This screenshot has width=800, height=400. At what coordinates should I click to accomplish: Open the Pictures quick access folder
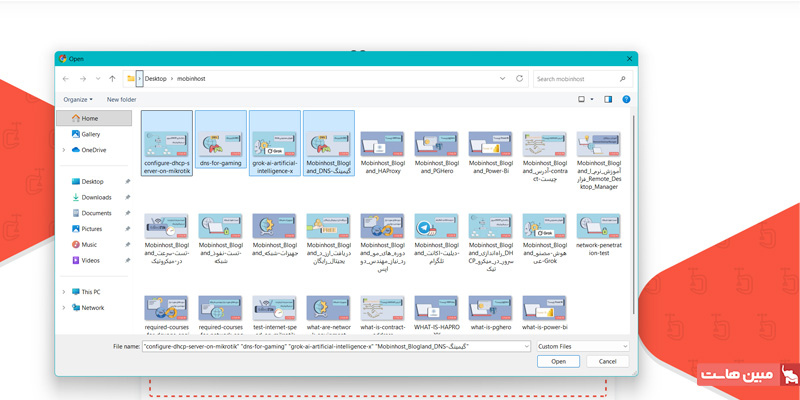coord(91,229)
